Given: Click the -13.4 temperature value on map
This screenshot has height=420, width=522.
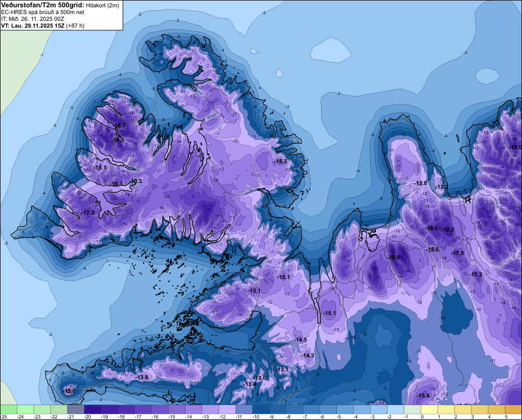Looking at the screenshot, I should click(x=250, y=384).
